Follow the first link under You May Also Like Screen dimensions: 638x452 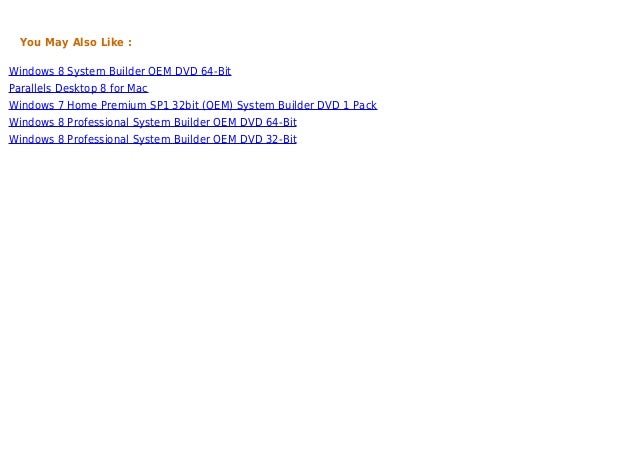tap(120, 71)
